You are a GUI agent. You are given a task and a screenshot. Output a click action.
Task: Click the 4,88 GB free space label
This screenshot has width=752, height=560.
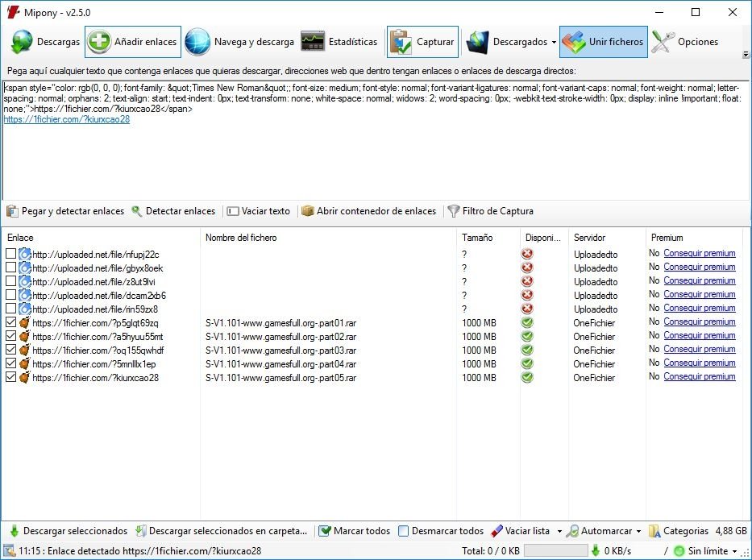[x=731, y=531]
